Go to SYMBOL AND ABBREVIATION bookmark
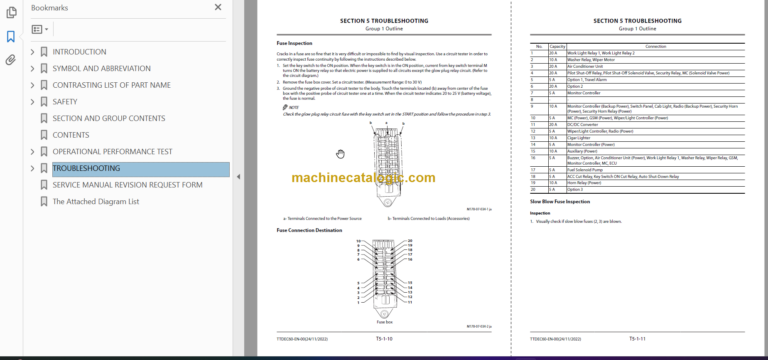Screen dimensions: 768x360 (x=101, y=69)
